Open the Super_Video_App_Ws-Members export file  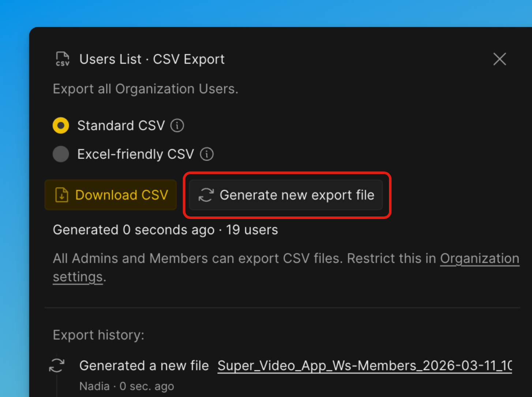coord(365,365)
